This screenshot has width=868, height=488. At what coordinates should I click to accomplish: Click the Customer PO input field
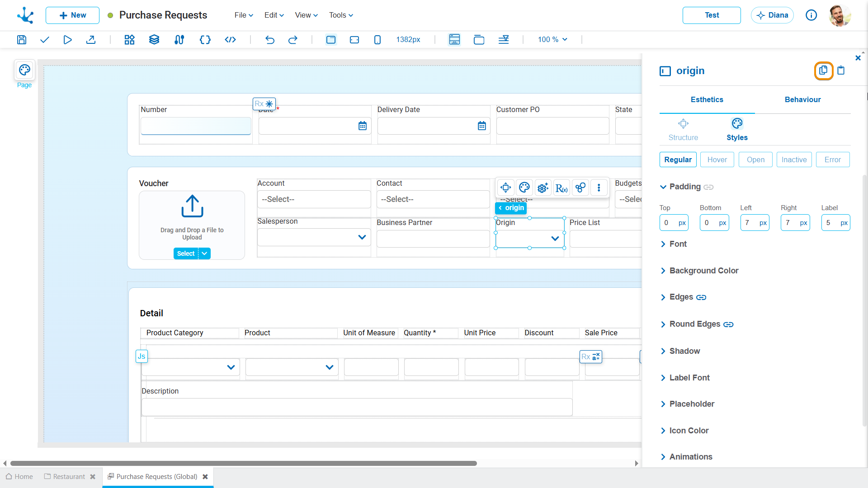tap(552, 126)
